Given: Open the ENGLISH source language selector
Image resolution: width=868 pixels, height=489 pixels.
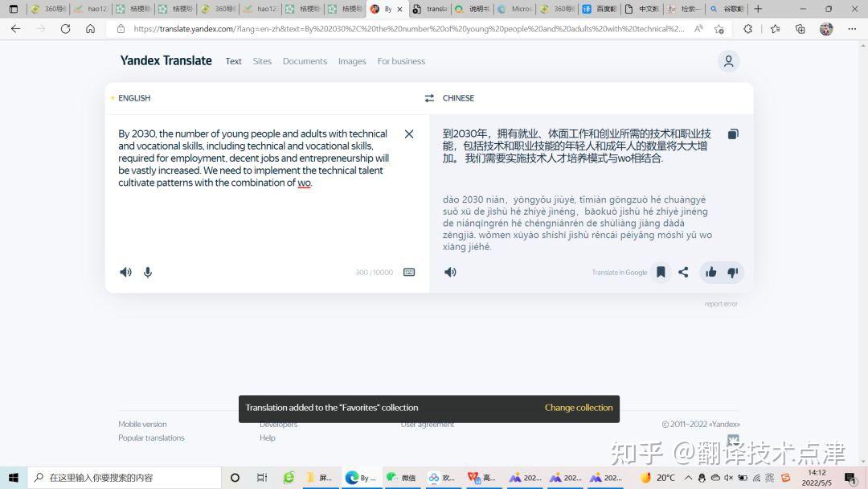Looking at the screenshot, I should pos(133,97).
